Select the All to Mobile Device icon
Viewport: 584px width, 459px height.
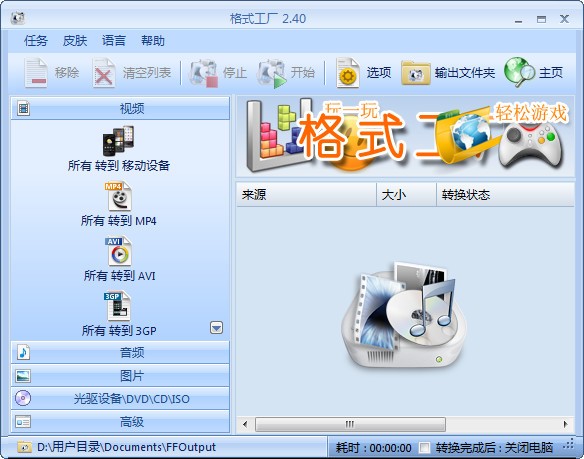(118, 141)
